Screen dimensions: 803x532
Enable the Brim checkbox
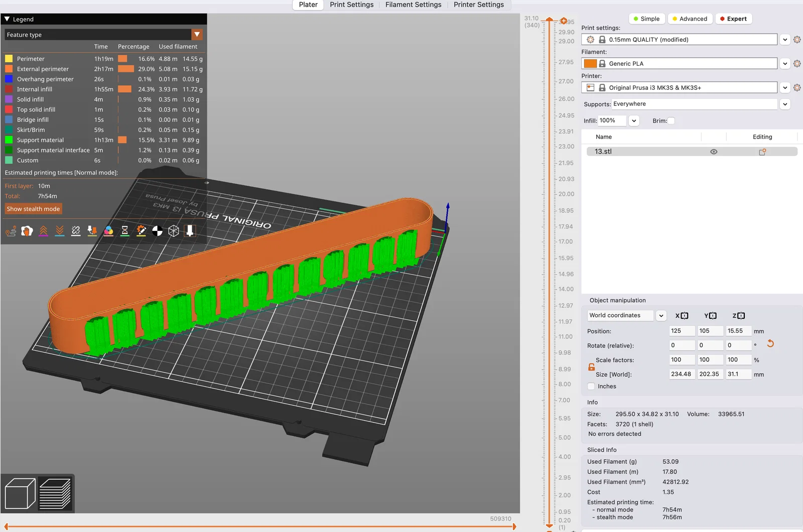(671, 121)
